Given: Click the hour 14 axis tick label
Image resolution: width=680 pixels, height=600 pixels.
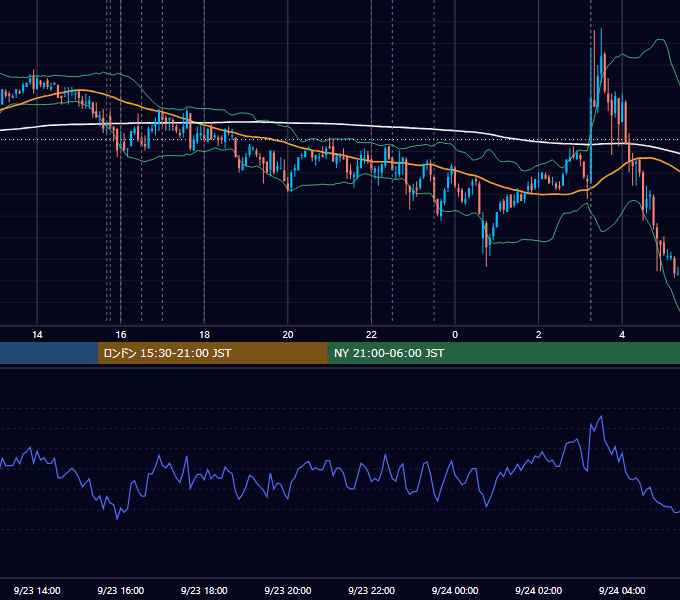Looking at the screenshot, I should (37, 335).
